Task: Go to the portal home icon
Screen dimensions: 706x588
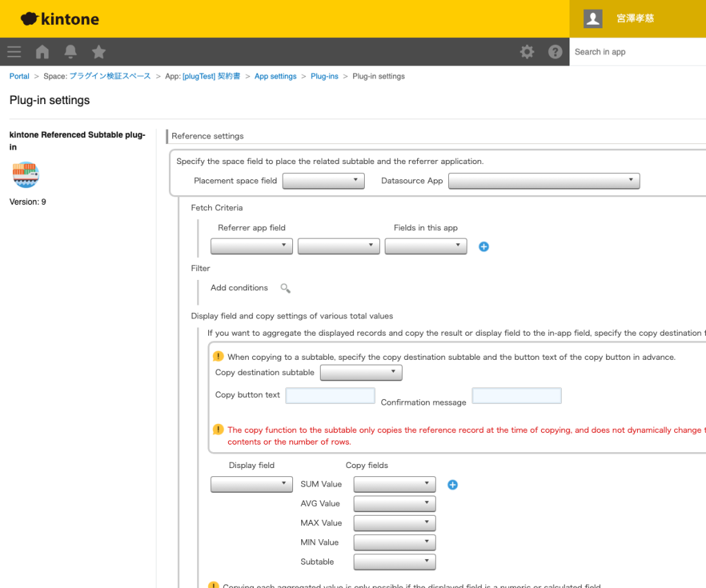Action: point(42,52)
